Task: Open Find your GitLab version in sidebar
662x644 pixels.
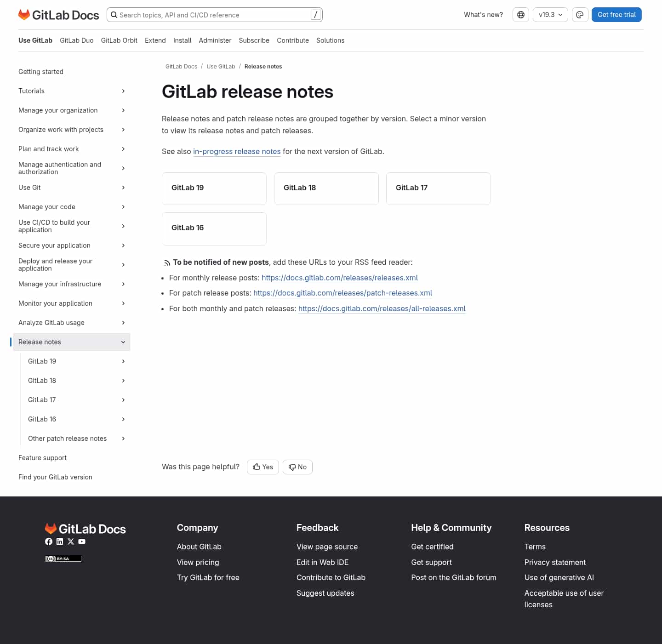Action: click(55, 477)
